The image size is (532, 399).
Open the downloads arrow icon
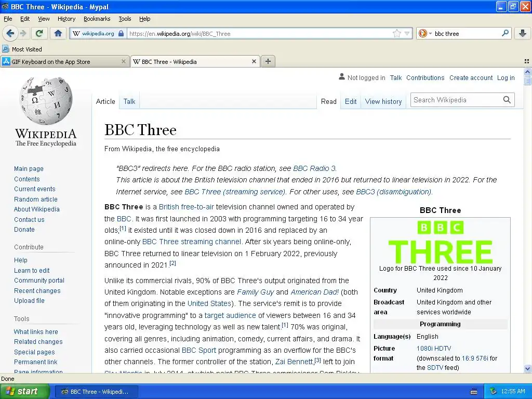pyautogui.click(x=523, y=33)
